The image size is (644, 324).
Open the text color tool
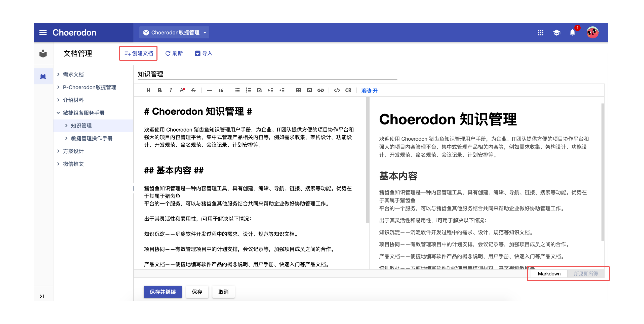pyautogui.click(x=182, y=90)
